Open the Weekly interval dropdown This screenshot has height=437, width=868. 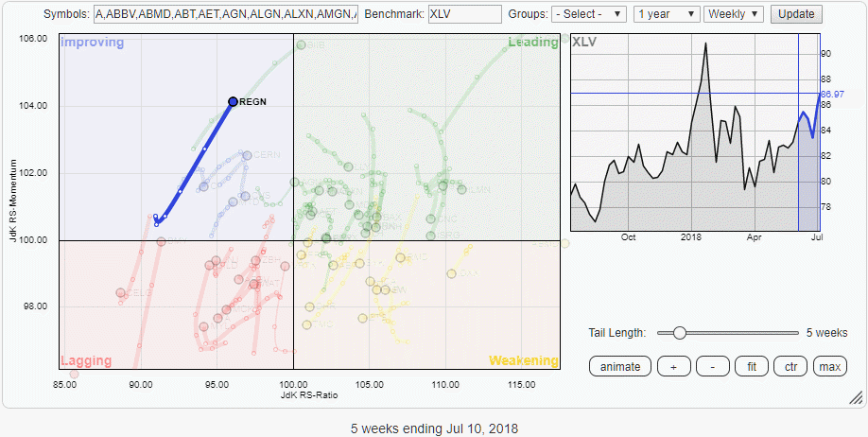coord(734,14)
